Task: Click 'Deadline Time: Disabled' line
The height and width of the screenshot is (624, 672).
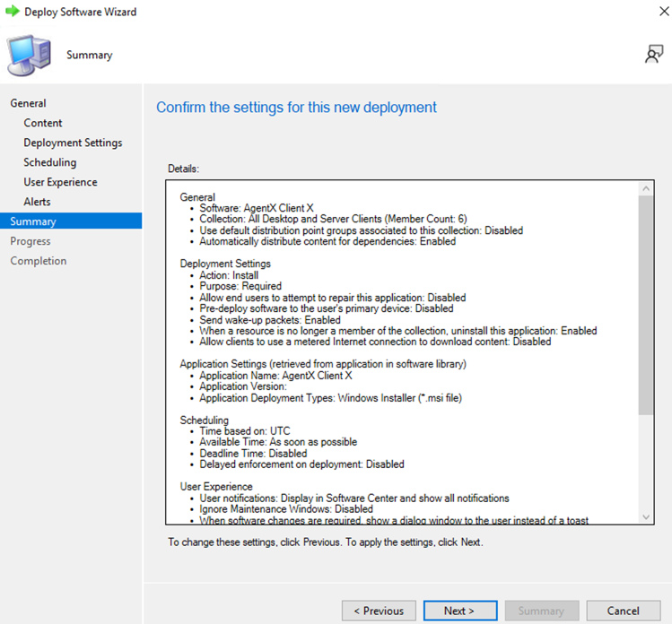Action: 253,453
